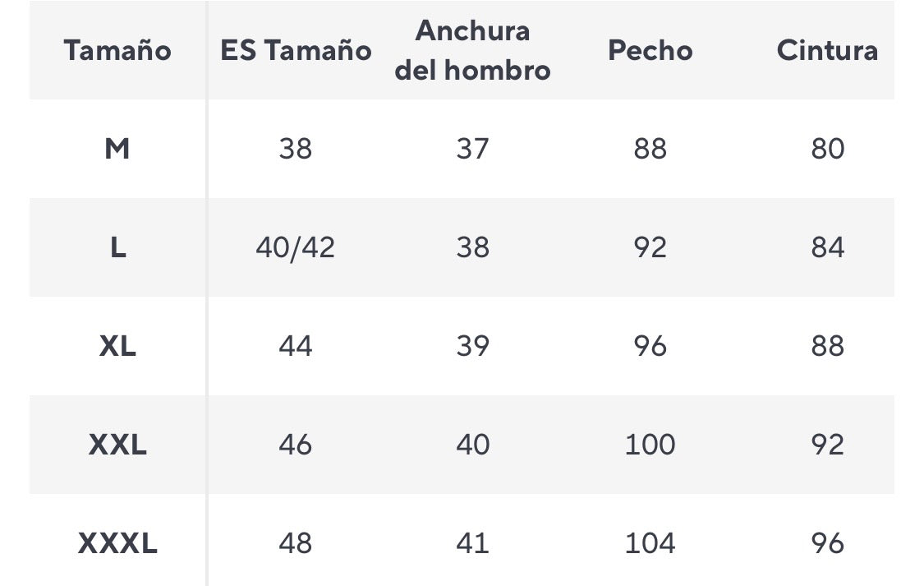This screenshot has width=924, height=586.
Task: Click the Cintura column header
Action: tap(827, 51)
